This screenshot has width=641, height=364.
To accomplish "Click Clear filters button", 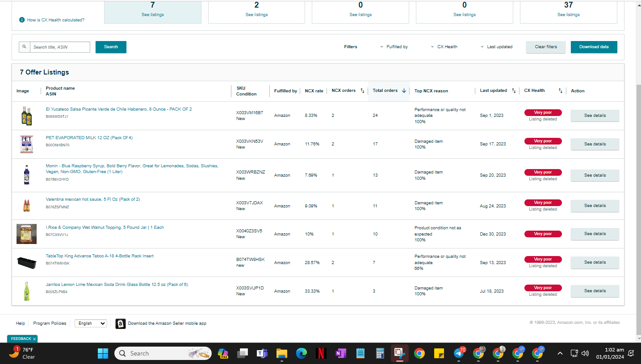I will (546, 47).
